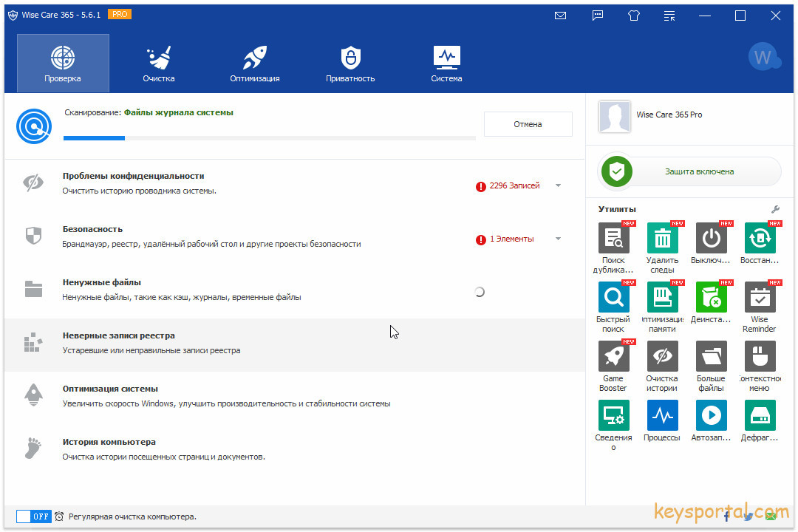Click the Отмена button to cancel scan

tap(528, 124)
